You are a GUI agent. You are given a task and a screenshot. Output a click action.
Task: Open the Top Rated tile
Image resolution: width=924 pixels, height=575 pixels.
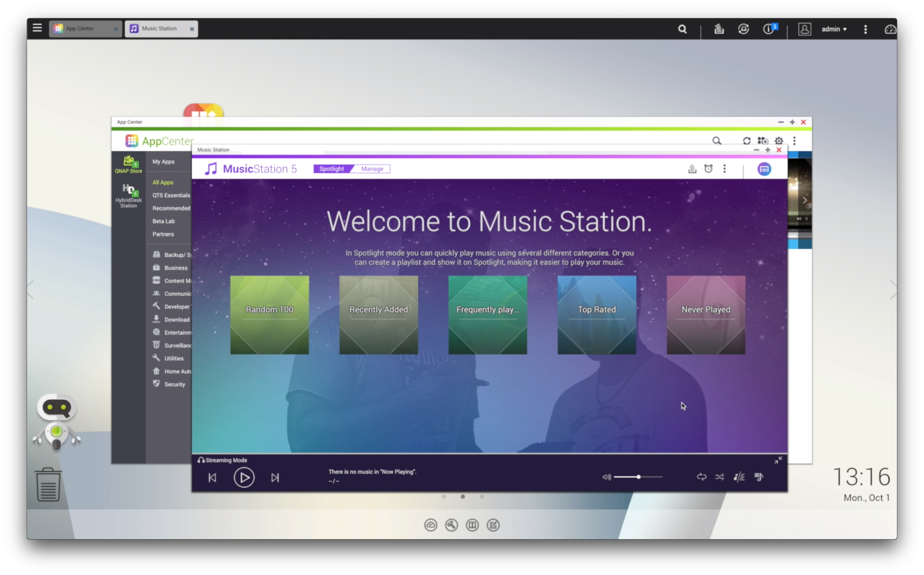(x=597, y=315)
